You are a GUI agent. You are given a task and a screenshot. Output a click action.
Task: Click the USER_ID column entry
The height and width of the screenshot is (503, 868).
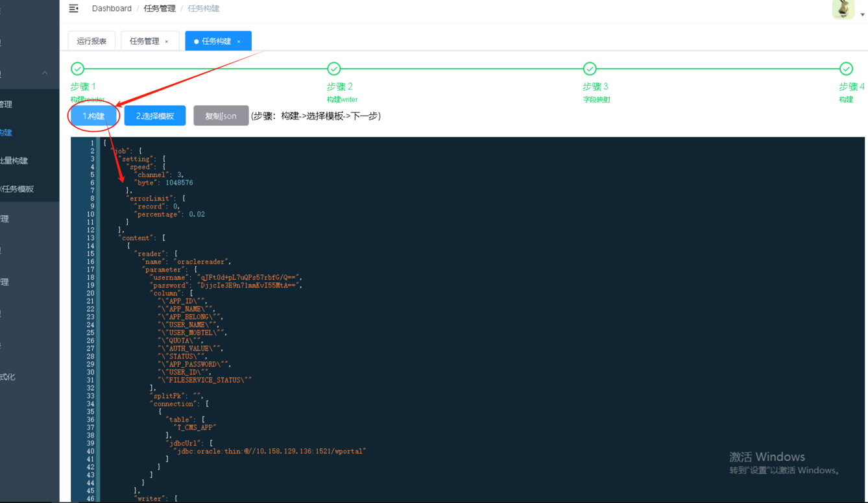click(184, 372)
